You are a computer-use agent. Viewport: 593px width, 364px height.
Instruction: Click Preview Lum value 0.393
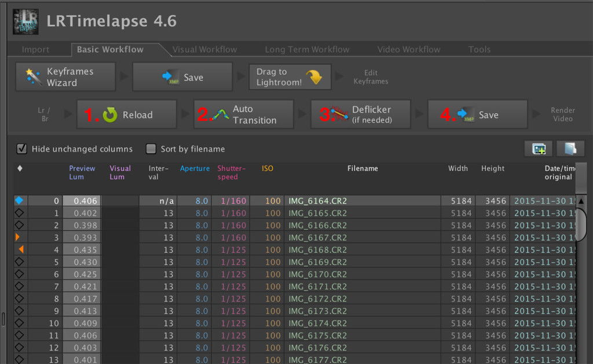click(86, 237)
